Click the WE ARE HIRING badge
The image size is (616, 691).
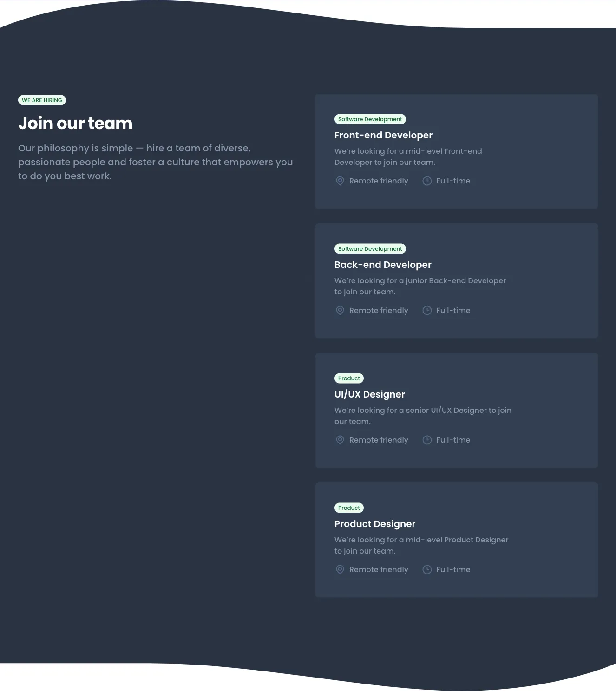pos(42,100)
